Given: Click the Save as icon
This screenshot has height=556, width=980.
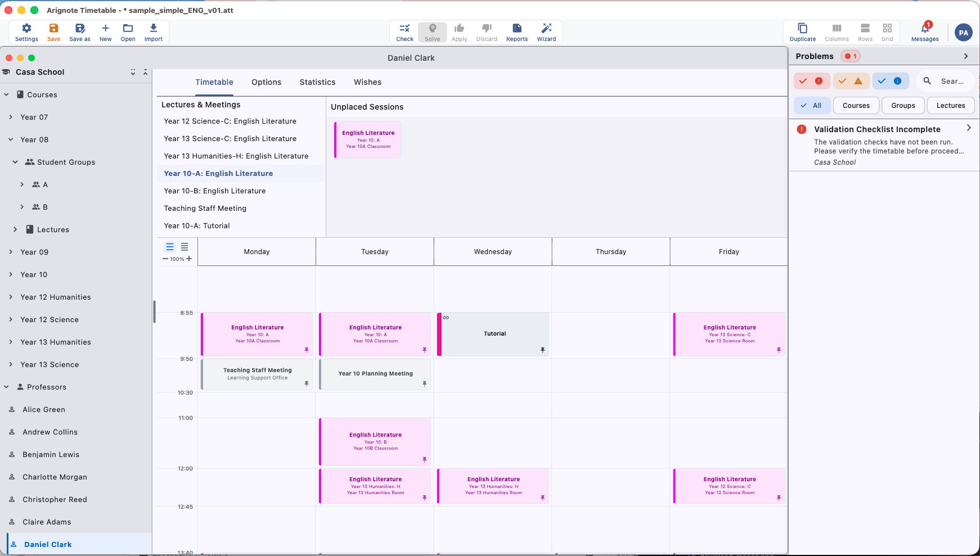Looking at the screenshot, I should tap(80, 32).
